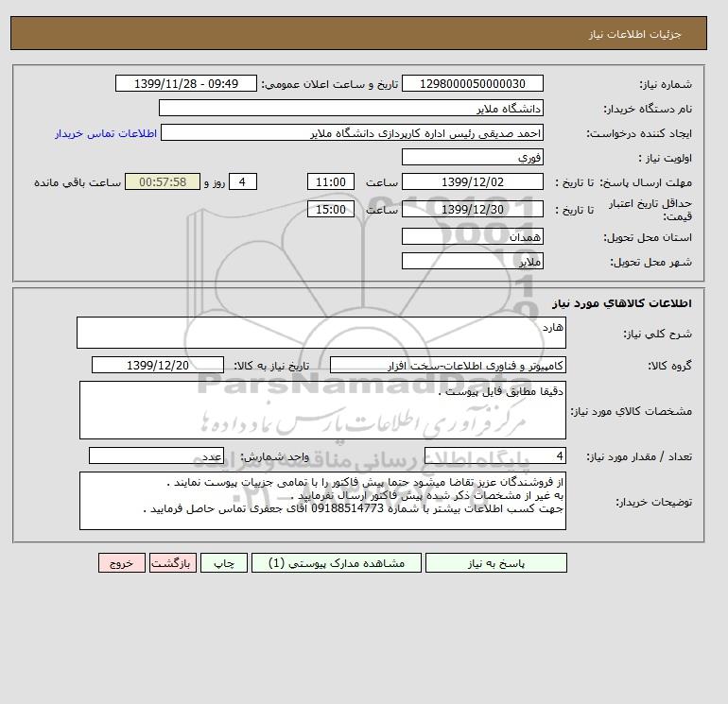Click the label 'مهلت ارسال پاسخ:'

646,182
